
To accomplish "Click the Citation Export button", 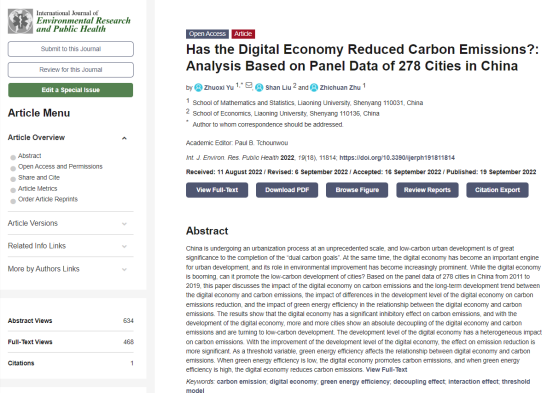I will pos(497,190).
